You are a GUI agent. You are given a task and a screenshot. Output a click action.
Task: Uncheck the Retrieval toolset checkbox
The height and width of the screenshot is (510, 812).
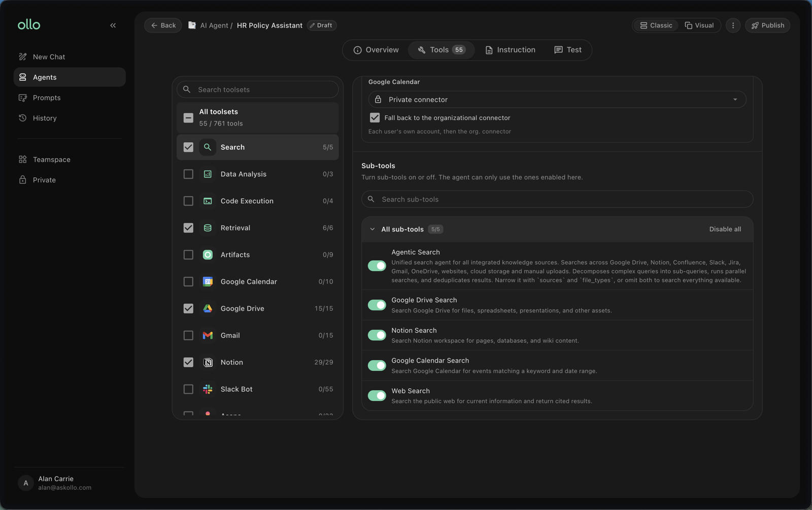(188, 228)
